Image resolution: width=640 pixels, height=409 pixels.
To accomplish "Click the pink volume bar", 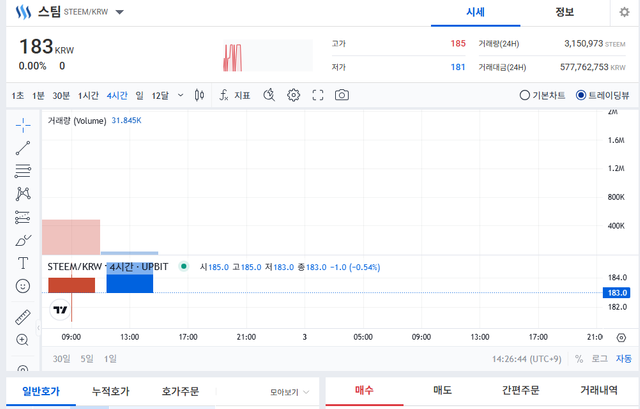I will point(71,237).
